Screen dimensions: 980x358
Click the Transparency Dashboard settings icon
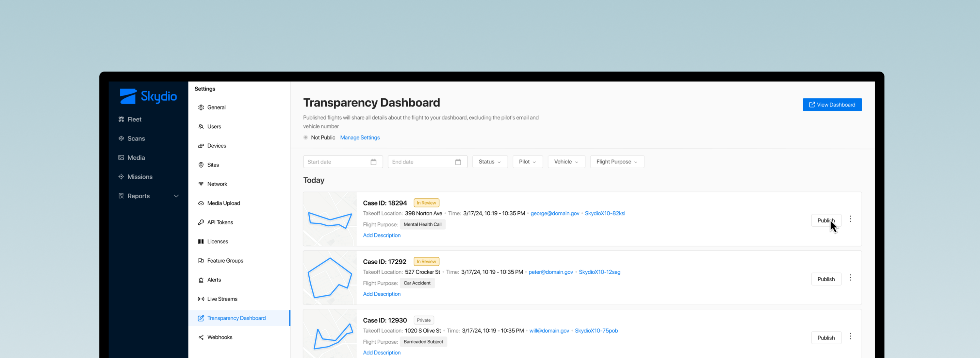[x=200, y=318]
